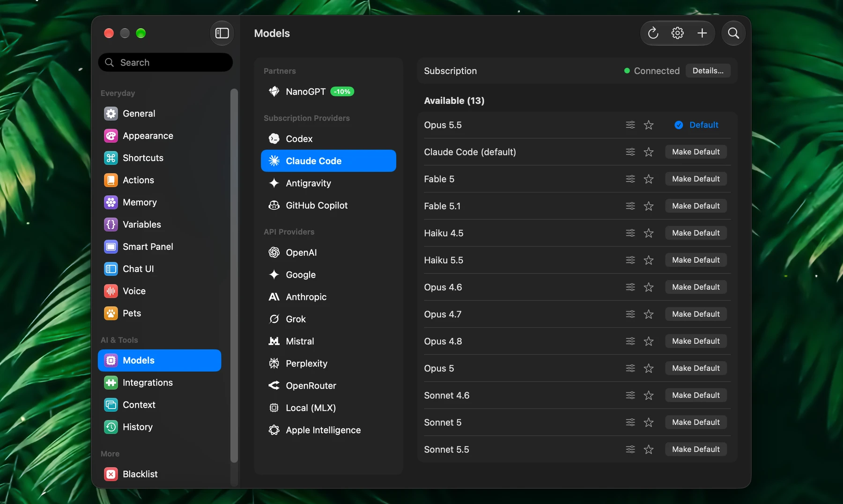Open Local (MLX) provider
The height and width of the screenshot is (504, 843).
[x=328, y=408]
